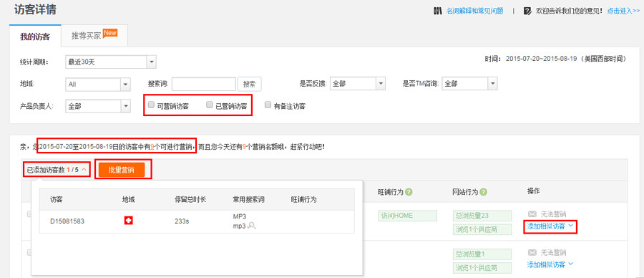Click the 访客详情 page title
Screen dimensions: 644x278
click(x=35, y=10)
